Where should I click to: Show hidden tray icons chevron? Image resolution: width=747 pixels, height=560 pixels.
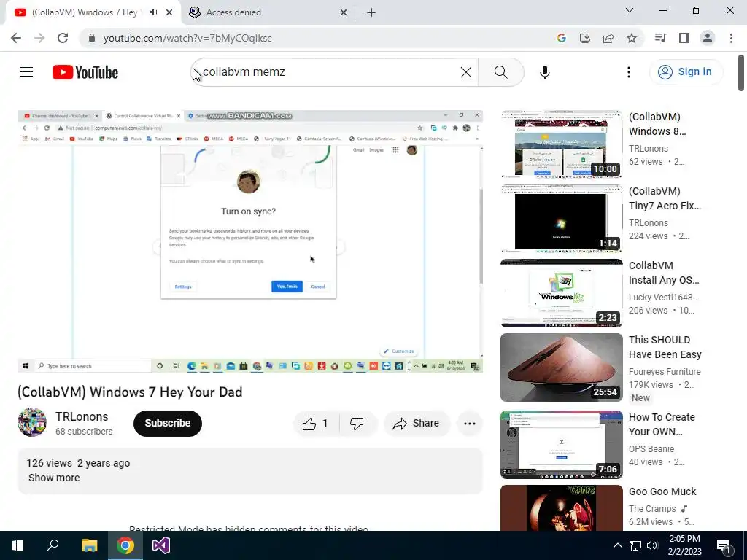tap(617, 545)
